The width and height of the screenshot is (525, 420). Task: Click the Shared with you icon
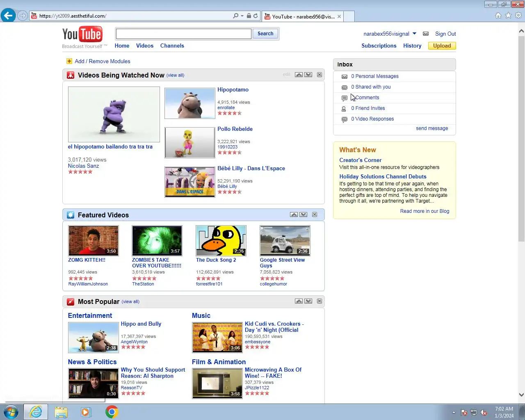(345, 87)
